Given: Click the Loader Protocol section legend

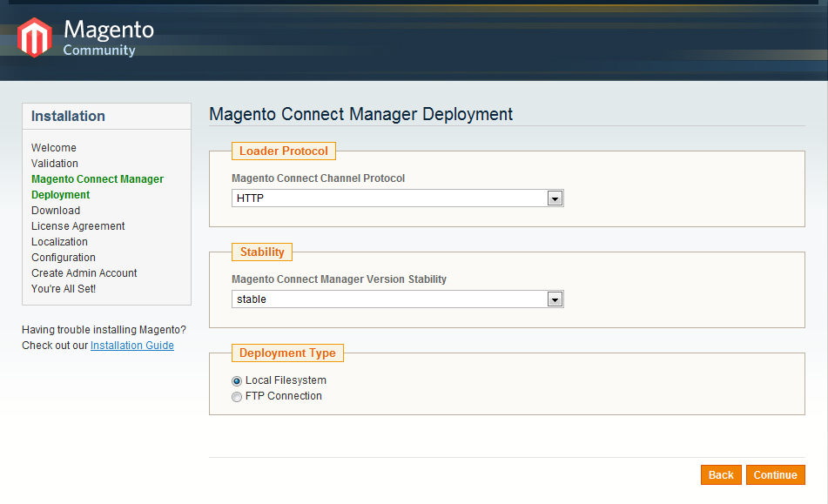Looking at the screenshot, I should coord(284,151).
